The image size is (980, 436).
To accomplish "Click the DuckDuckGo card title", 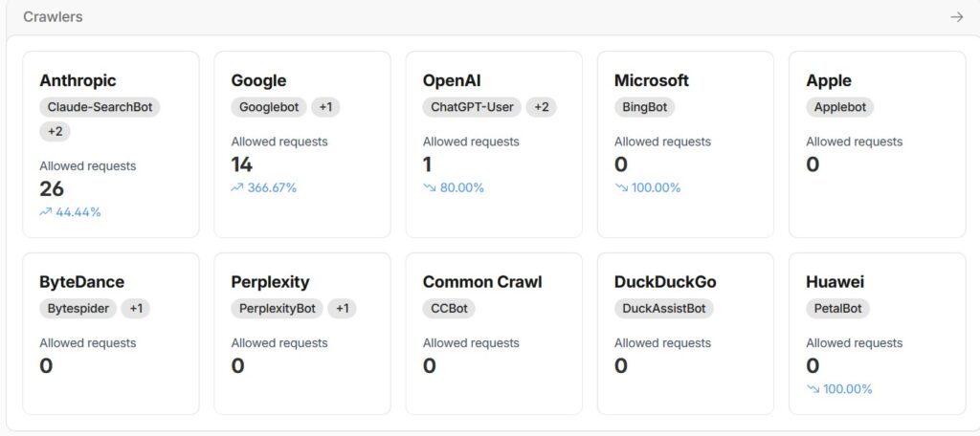I will coord(665,282).
